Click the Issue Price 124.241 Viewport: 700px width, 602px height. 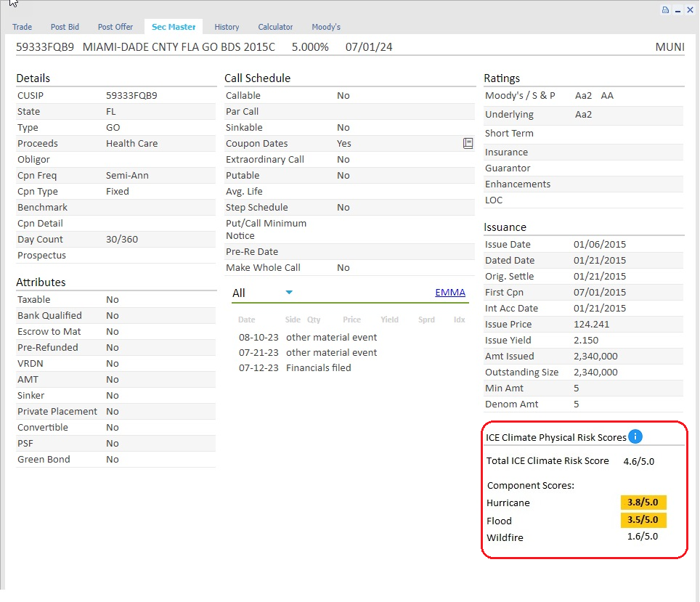click(x=591, y=324)
